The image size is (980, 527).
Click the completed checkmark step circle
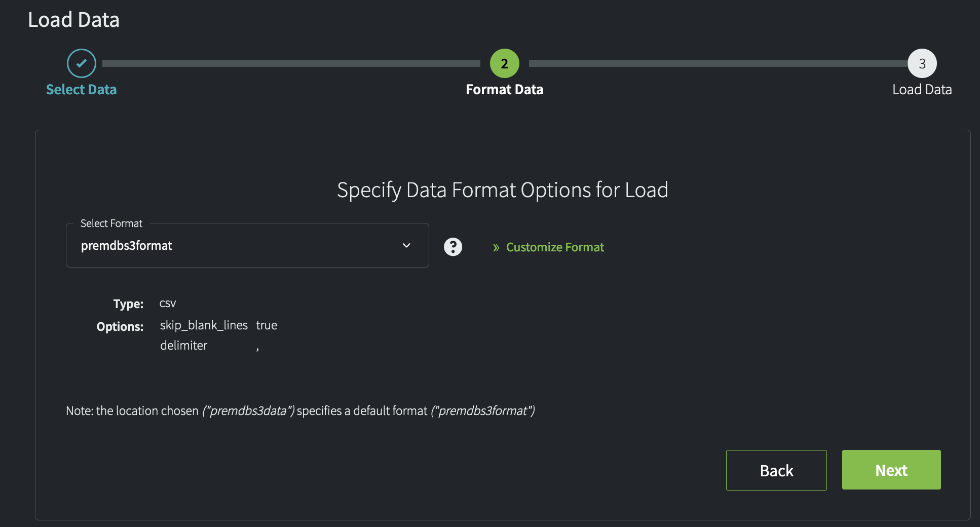click(81, 63)
